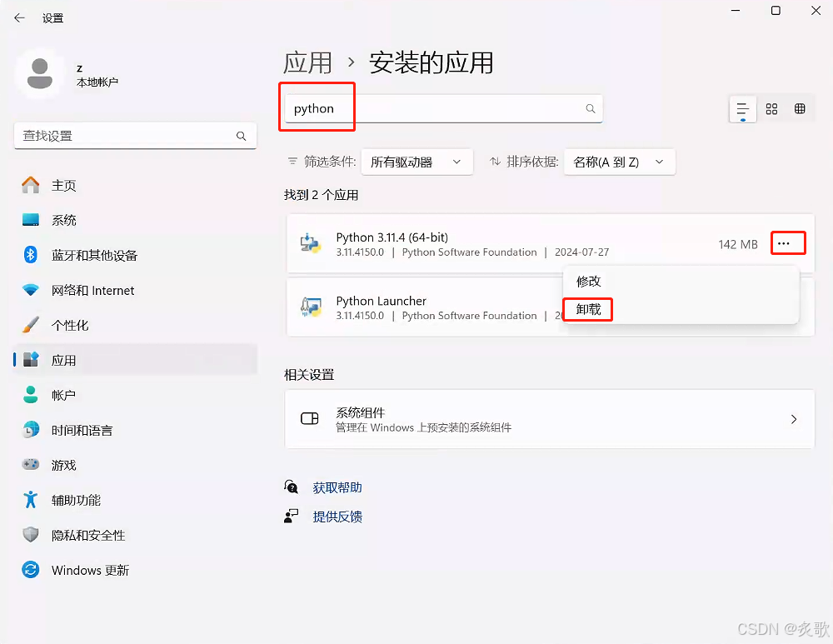Click the back arrow in Settings
Viewport: 833px width, 644px height.
click(20, 18)
